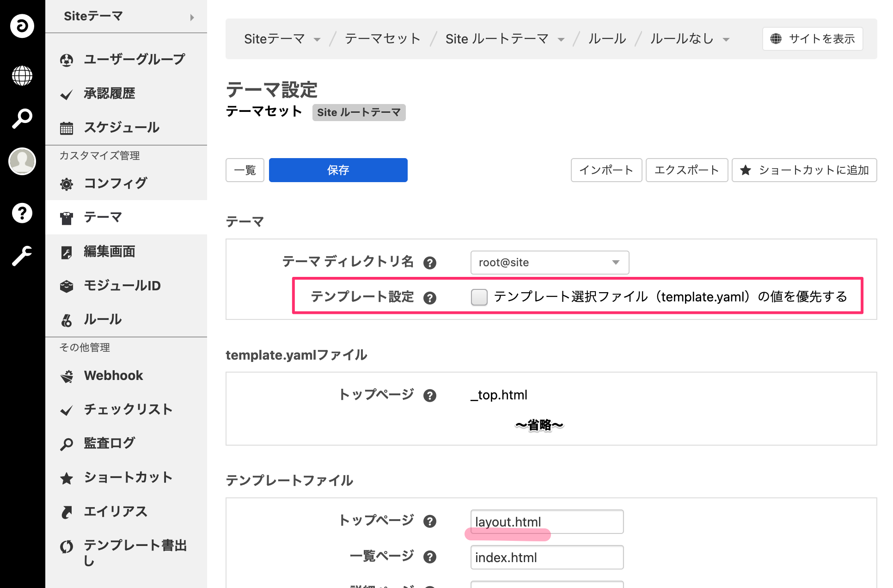Expand the Siteテーマ breadcrumb dropdown
The height and width of the screenshot is (588, 893).
317,40
